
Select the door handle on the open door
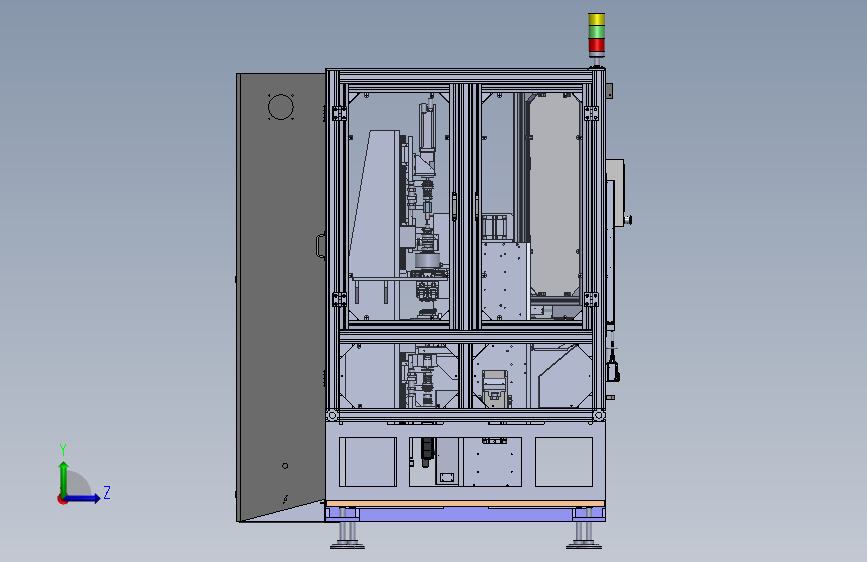[321, 245]
